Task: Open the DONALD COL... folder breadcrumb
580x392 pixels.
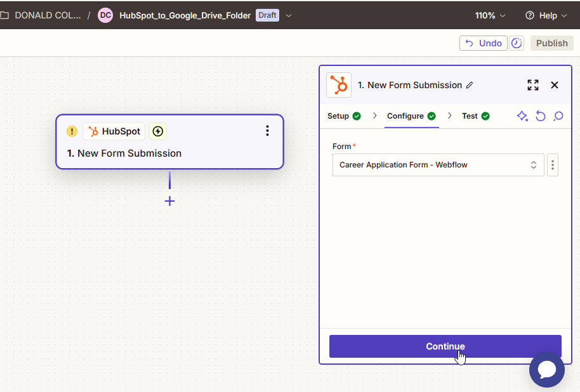Action: click(x=48, y=15)
